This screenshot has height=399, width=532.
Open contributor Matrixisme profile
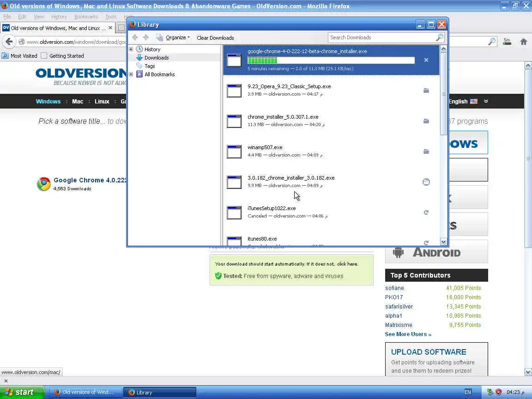pyautogui.click(x=399, y=325)
